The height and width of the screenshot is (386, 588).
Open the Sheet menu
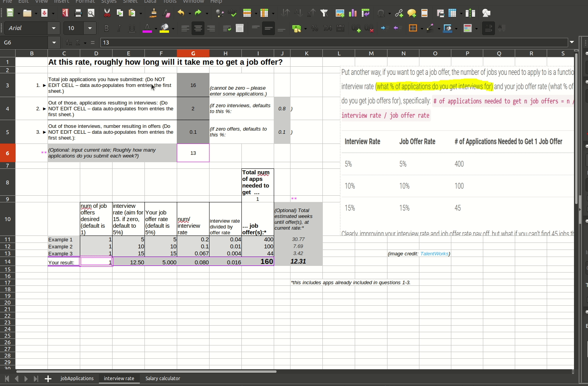click(130, 2)
